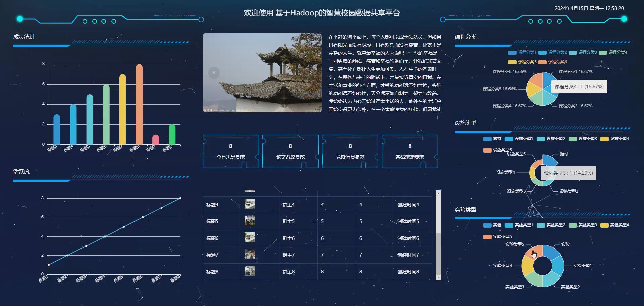
Task: Click the 标题8 data point on 活跃度 line
Action: click(180, 198)
